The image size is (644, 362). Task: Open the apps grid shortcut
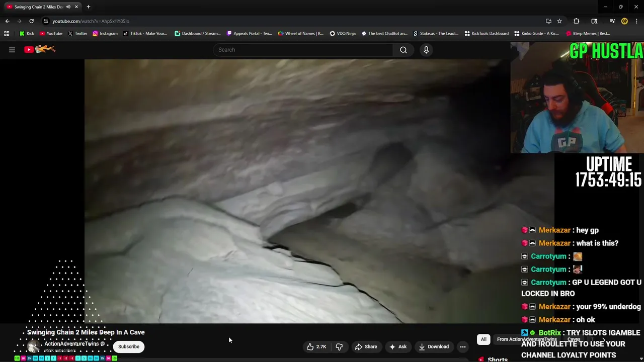point(7,34)
